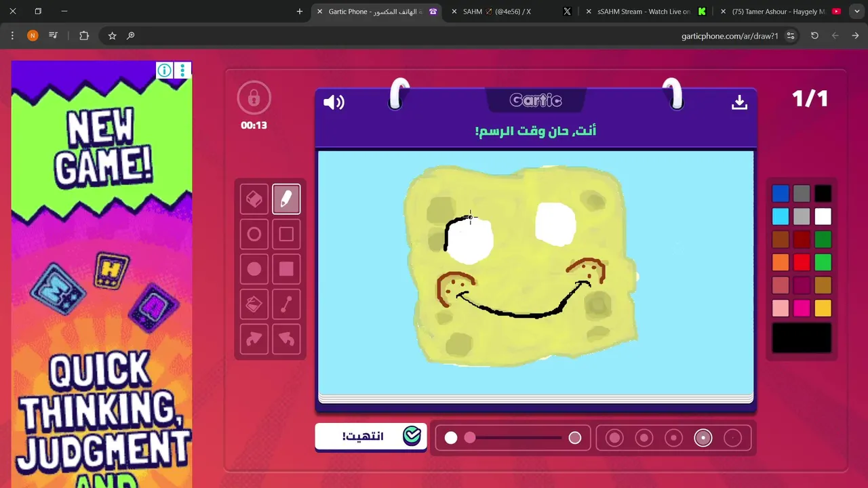The height and width of the screenshot is (488, 868).
Task: Pick the black swatch in top row
Action: tap(823, 194)
